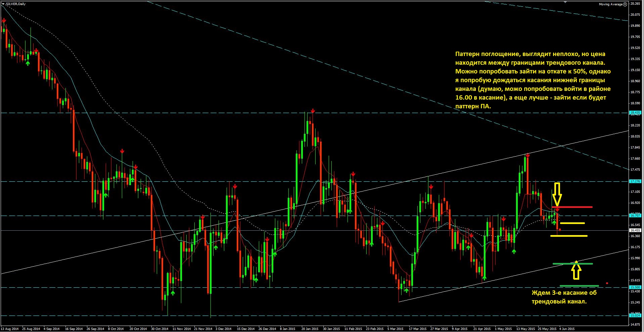Click the 17.845 price scale label
Viewport: 644px width, 332px height.
635,148
